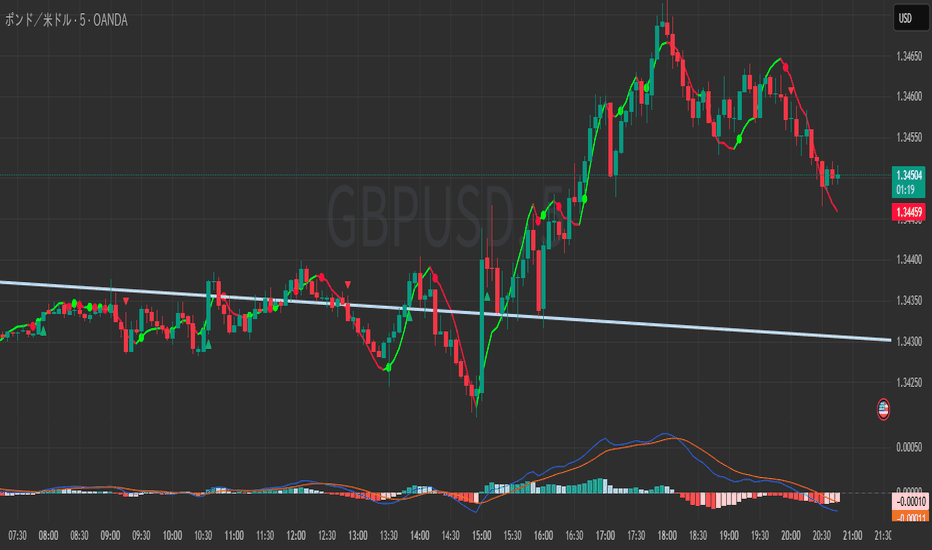932x550 pixels.
Task: Click the green buy triangle marker near 13:50
Action: 409,316
